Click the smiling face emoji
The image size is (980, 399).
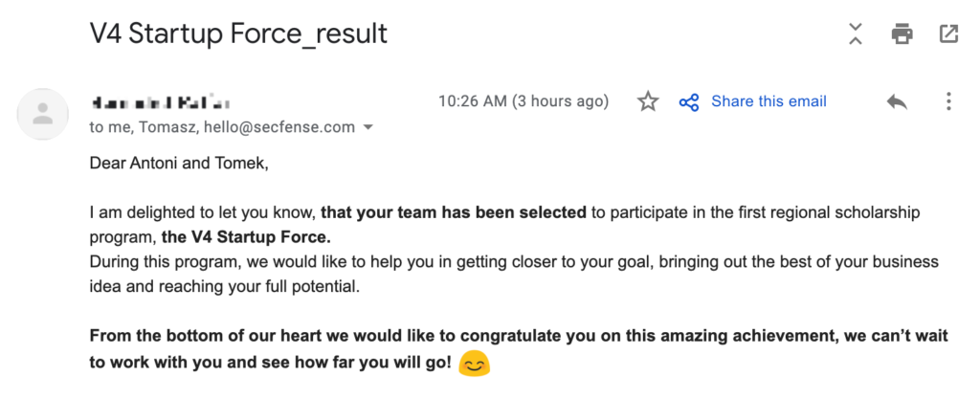(x=475, y=364)
